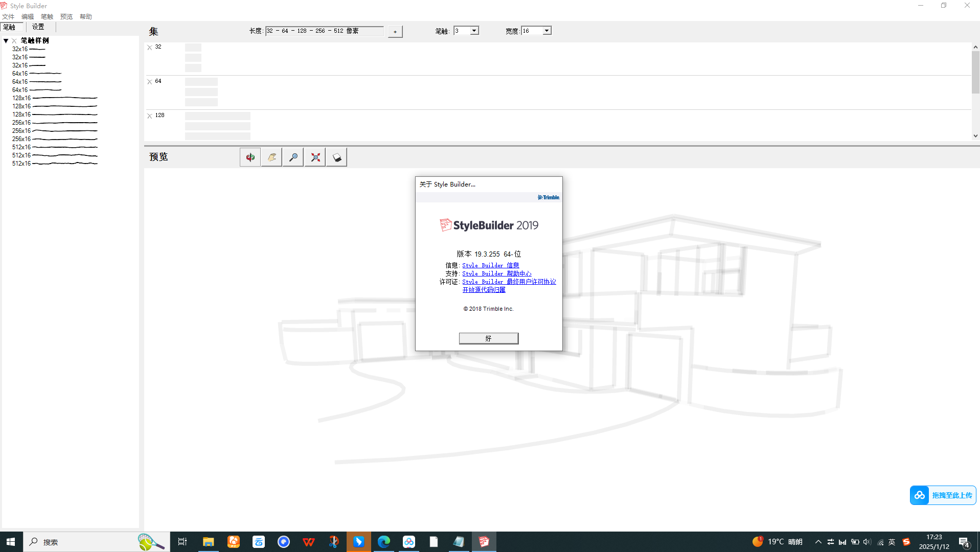Click 好 to close the About dialog
The height and width of the screenshot is (552, 980).
coord(489,338)
